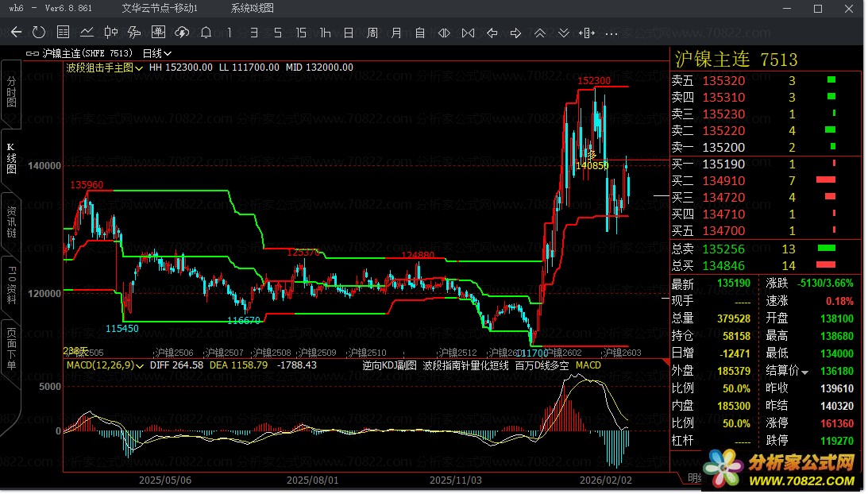Click the back arrow toolbar icon

click(16, 33)
